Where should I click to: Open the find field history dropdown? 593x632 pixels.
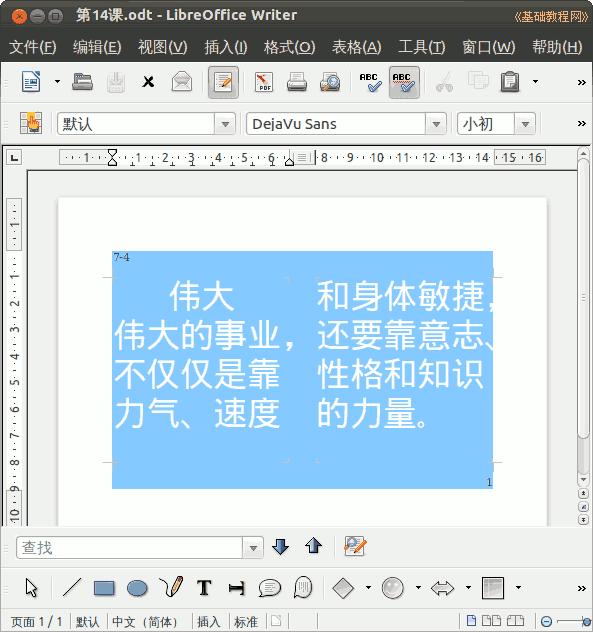[x=253, y=547]
